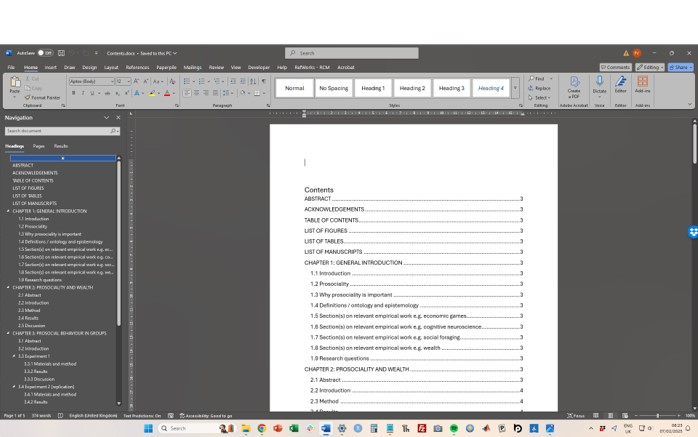
Task: Select the Format Painter tool
Action: [42, 97]
